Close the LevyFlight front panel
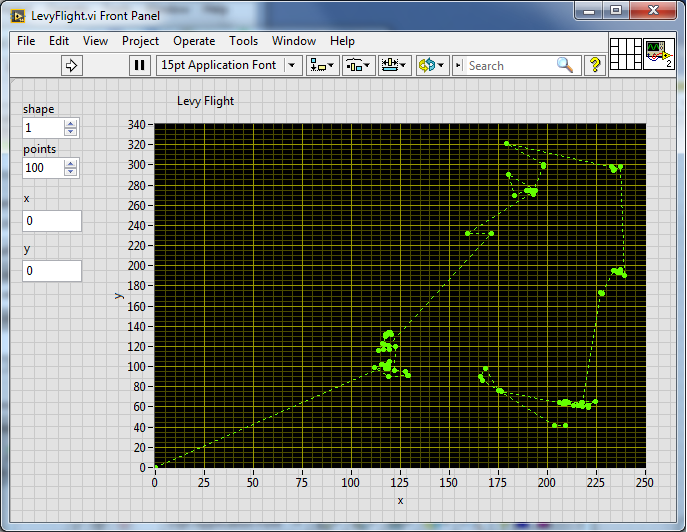The height and width of the screenshot is (532, 687). tap(653, 11)
